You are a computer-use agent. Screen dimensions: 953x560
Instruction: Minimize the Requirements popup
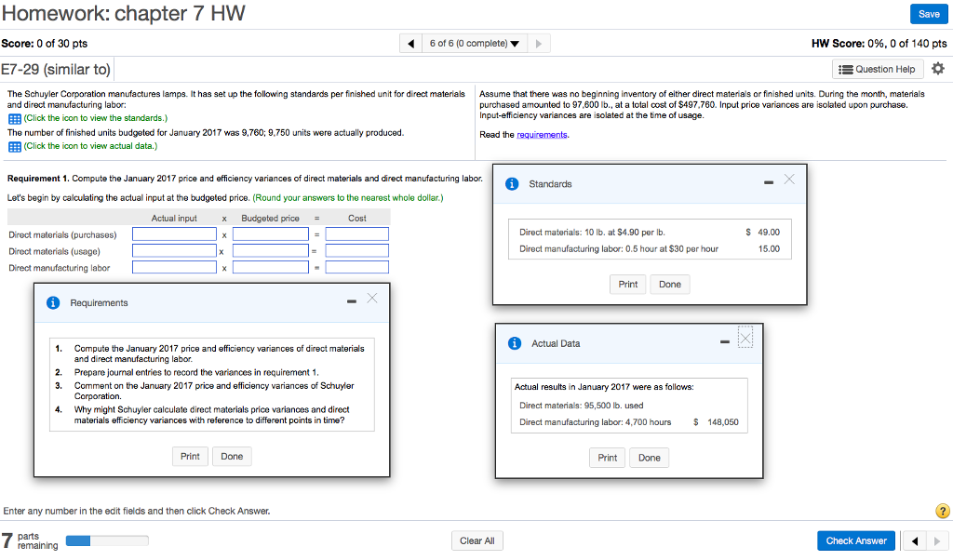tap(352, 301)
